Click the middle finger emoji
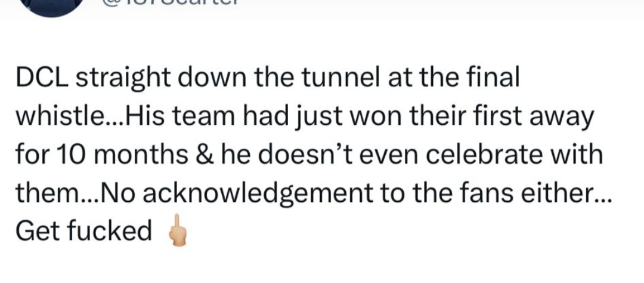 pos(178,232)
